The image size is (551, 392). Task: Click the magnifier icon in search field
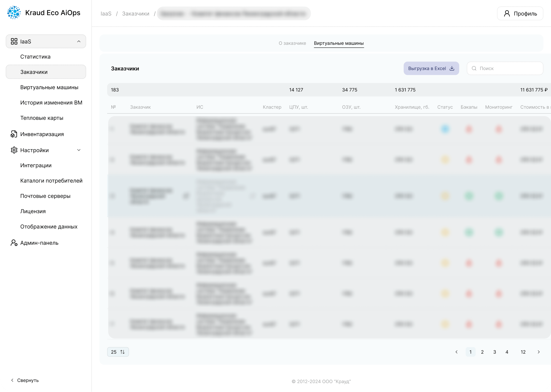coord(474,68)
